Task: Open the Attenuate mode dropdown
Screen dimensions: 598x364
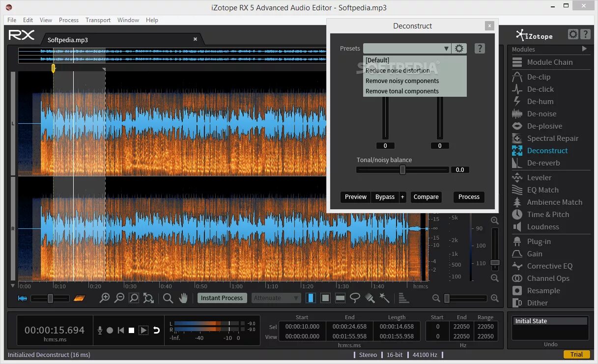Action: tap(276, 298)
